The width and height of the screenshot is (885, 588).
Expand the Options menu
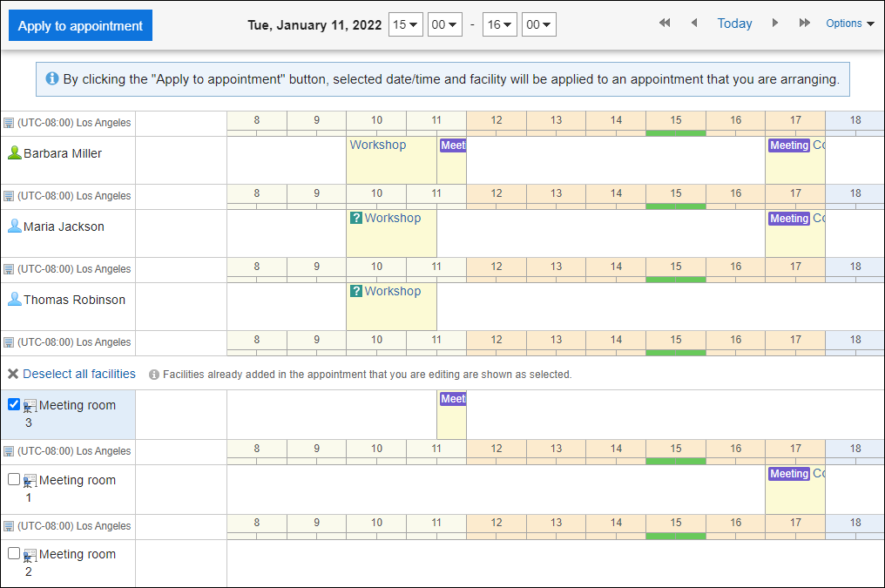click(849, 24)
